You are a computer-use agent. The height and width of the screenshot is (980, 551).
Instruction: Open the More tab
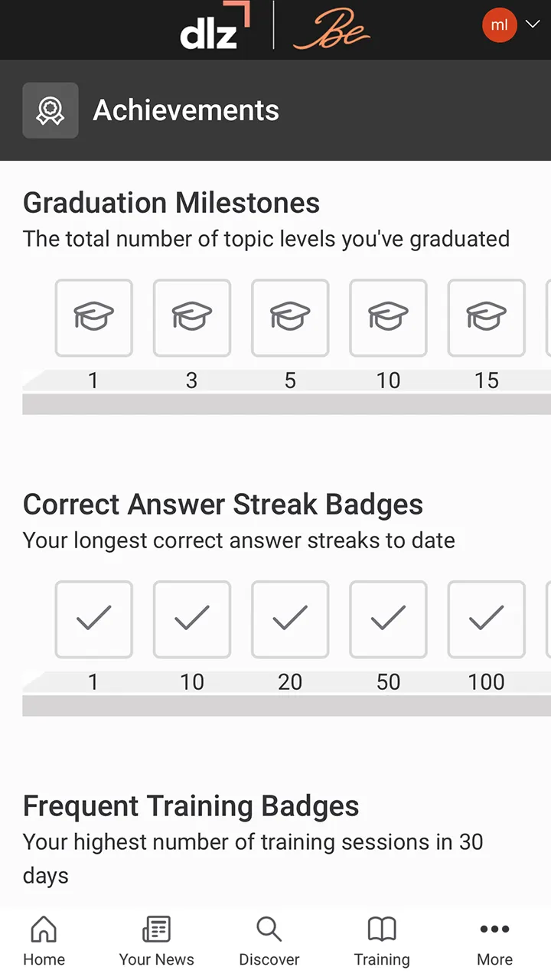tap(494, 943)
